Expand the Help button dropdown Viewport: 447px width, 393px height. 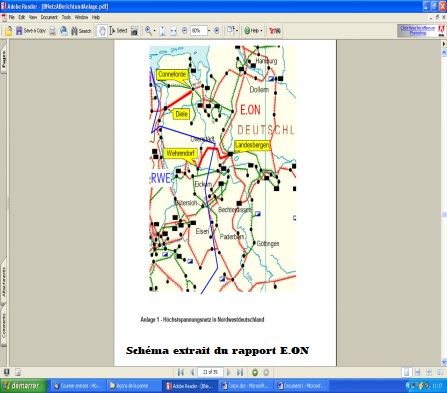point(261,31)
